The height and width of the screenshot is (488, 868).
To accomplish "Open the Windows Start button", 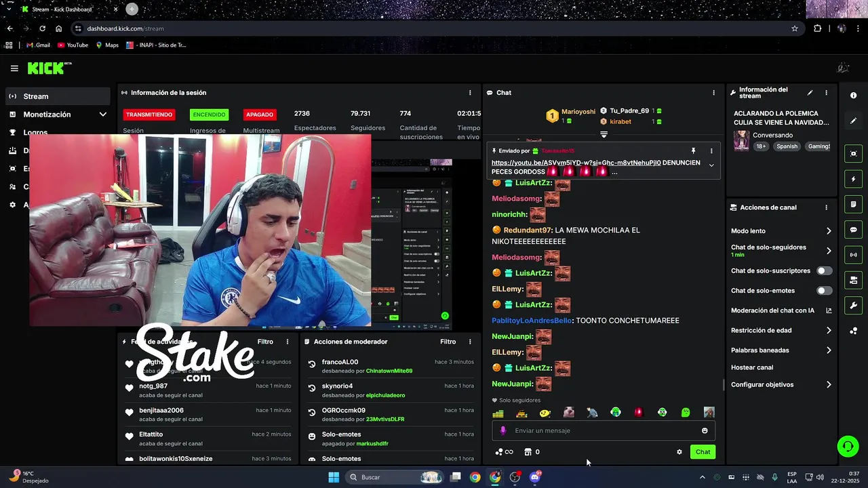I will pyautogui.click(x=333, y=477).
